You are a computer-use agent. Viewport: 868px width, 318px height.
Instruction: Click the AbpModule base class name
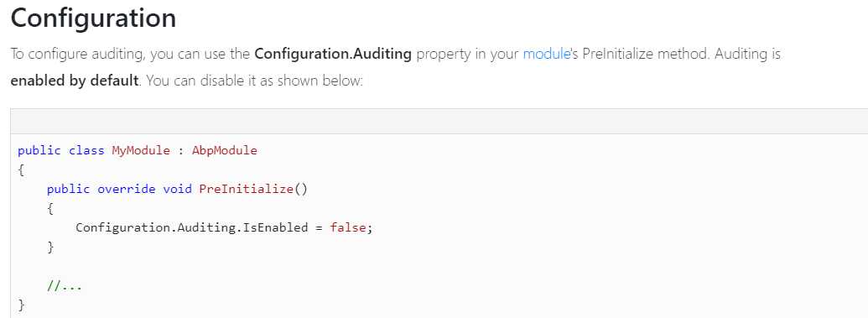225,151
